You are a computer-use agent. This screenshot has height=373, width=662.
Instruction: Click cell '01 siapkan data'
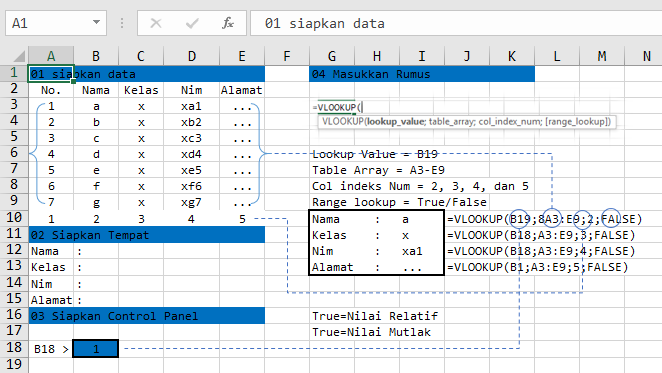click(51, 74)
